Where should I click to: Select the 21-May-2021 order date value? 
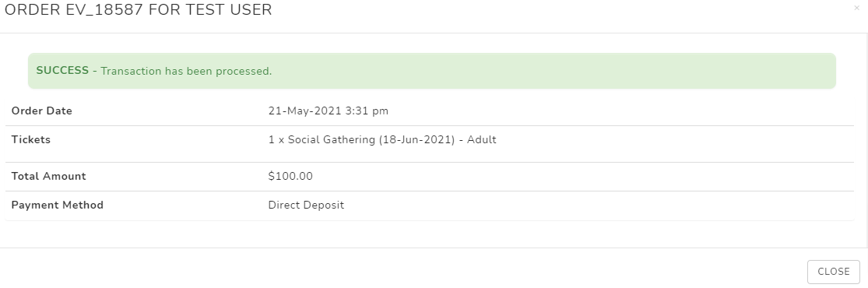(305, 111)
